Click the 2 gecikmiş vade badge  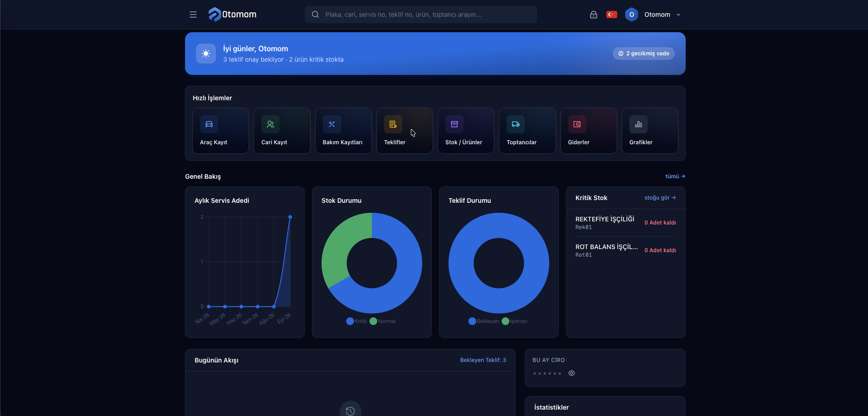644,54
